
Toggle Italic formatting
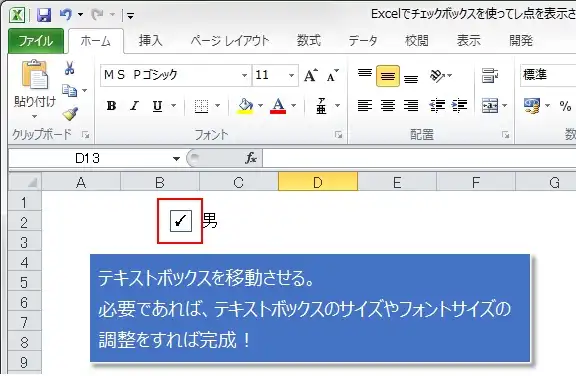pos(134,106)
